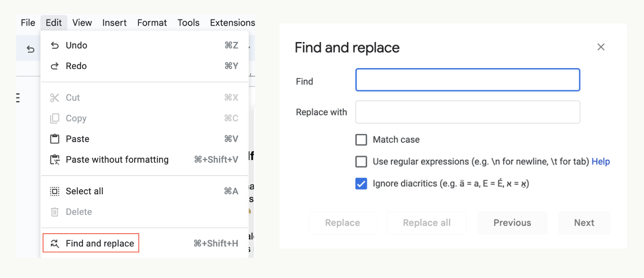This screenshot has height=278, width=644.
Task: Click the Next button in the dialog
Action: [584, 223]
